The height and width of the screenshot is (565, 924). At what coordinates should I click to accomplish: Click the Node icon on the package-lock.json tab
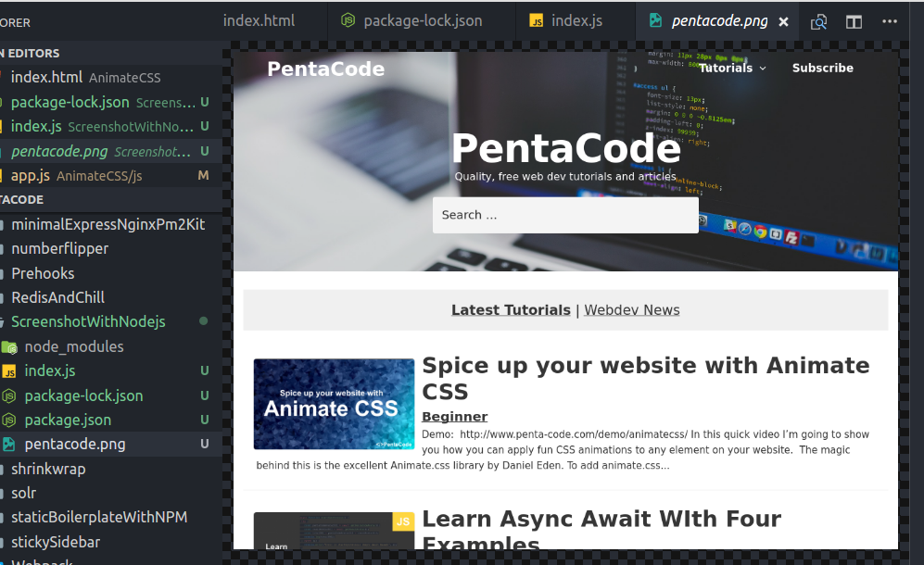pyautogui.click(x=348, y=20)
